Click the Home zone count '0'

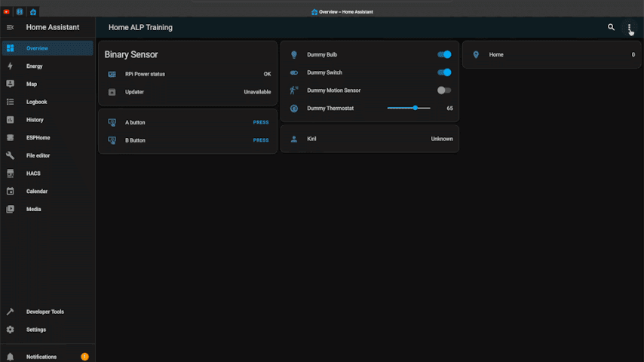click(x=633, y=54)
